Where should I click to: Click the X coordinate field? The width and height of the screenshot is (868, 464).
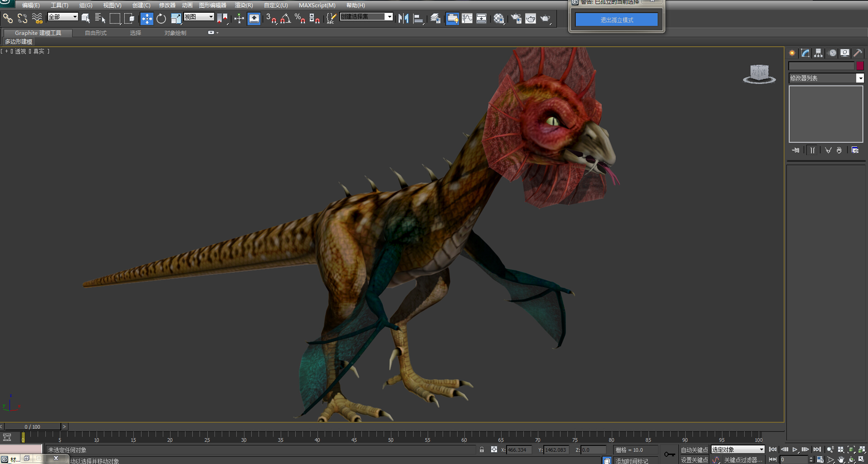[519, 450]
